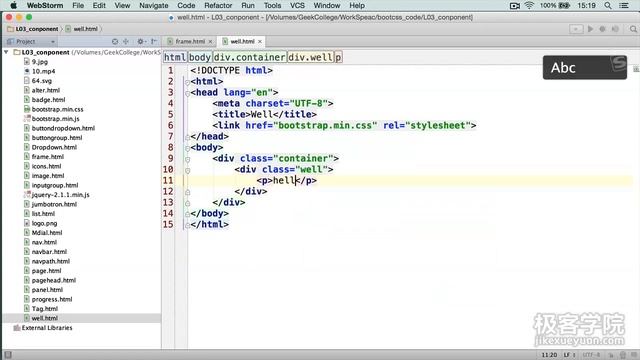Viewport: 640px width, 360px height.
Task: Click the scroll-from-source icon in Project panel
Action: click(115, 41)
